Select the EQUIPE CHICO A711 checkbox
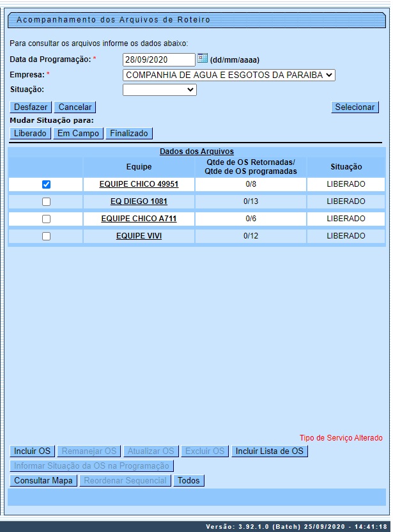The width and height of the screenshot is (393, 532). [46, 219]
